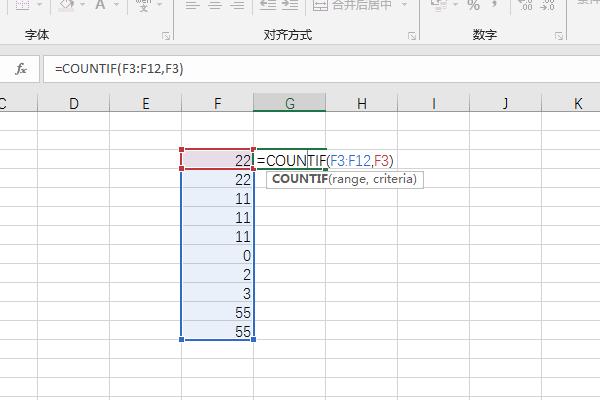Screen dimensions: 600x400
Task: Center text using the alignment icon
Action: (x=215, y=5)
